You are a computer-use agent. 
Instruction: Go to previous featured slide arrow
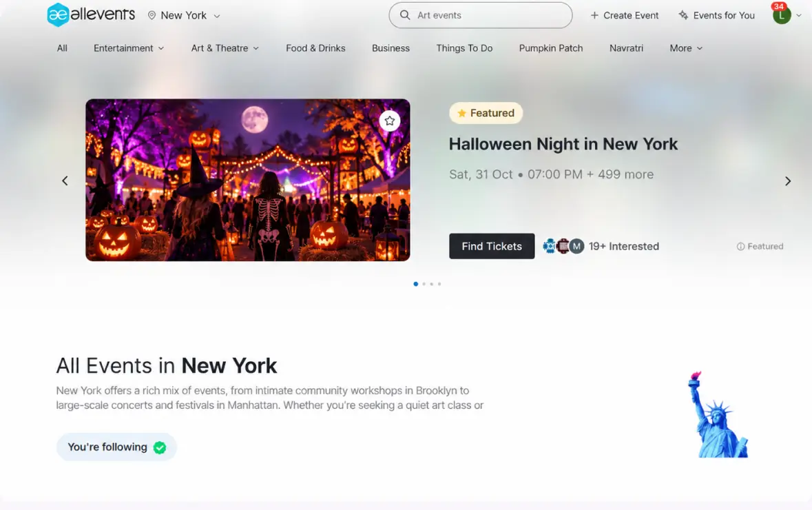(65, 181)
